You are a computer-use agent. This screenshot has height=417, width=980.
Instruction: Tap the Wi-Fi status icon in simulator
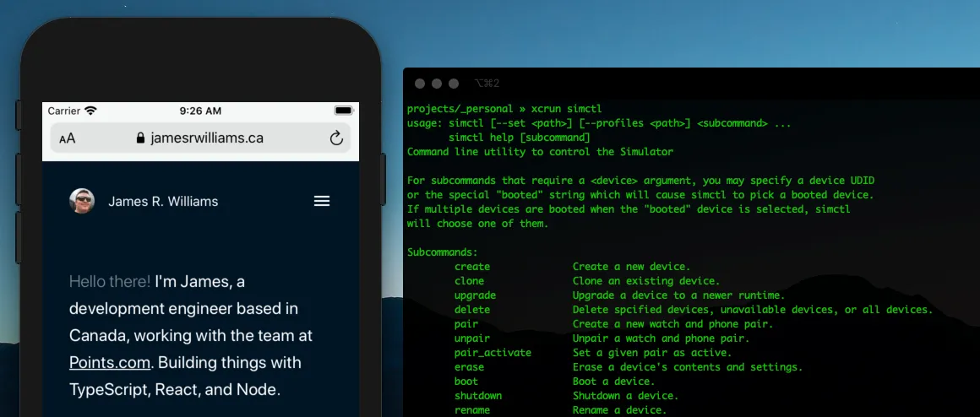(x=91, y=111)
